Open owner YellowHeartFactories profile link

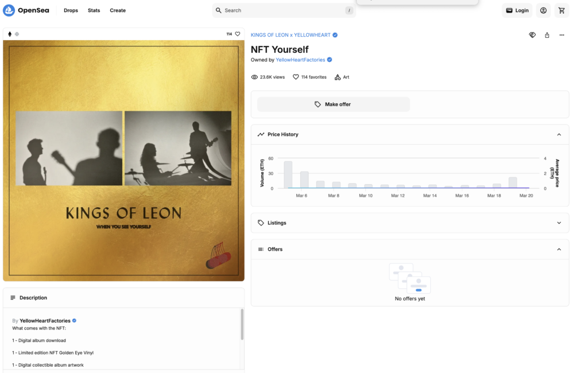[x=300, y=60]
